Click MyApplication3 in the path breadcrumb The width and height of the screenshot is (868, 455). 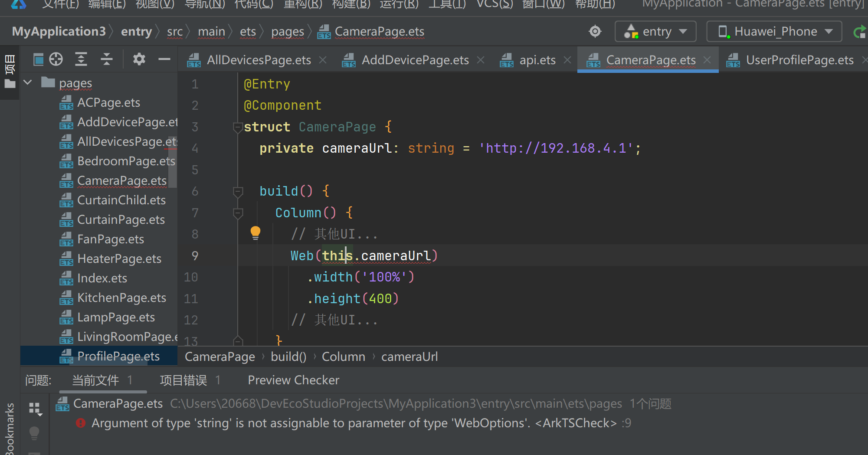pyautogui.click(x=59, y=31)
